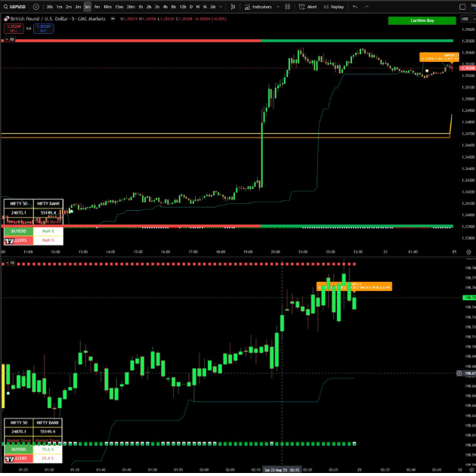Open the indicator templates grid icon
The height and width of the screenshot is (476, 476).
(288, 7)
